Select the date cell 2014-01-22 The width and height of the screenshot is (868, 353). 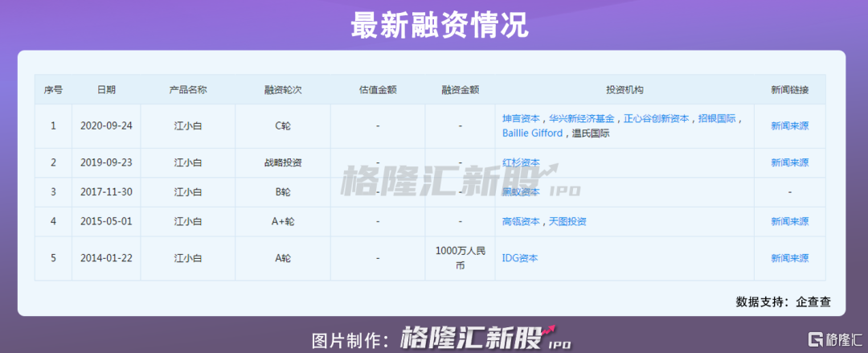coord(106,257)
